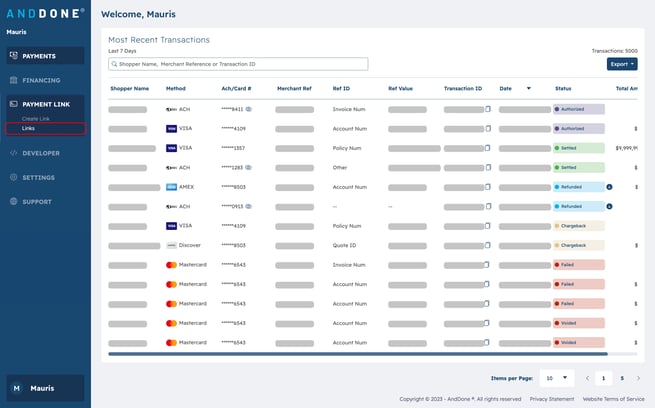Screen dimensions: 655x408
Task: Go to the next page arrow
Action: click(x=639, y=379)
